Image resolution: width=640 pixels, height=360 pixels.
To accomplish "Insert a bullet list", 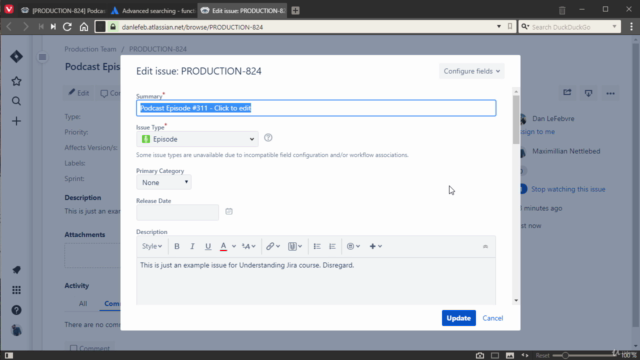I will coord(317,246).
